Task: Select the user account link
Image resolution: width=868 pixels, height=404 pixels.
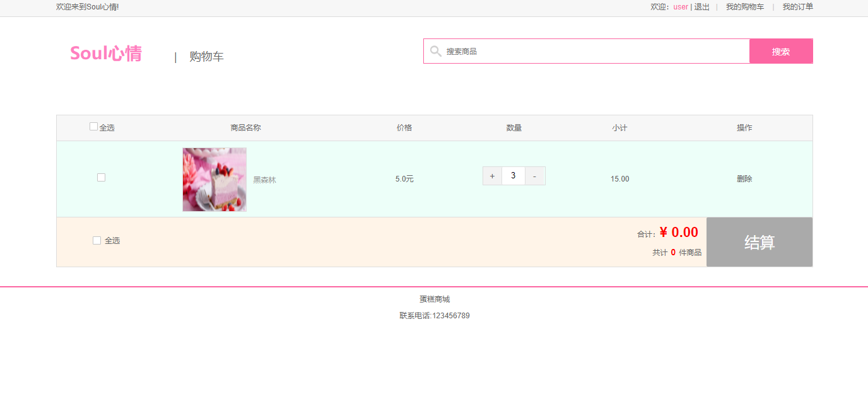Action: point(680,7)
